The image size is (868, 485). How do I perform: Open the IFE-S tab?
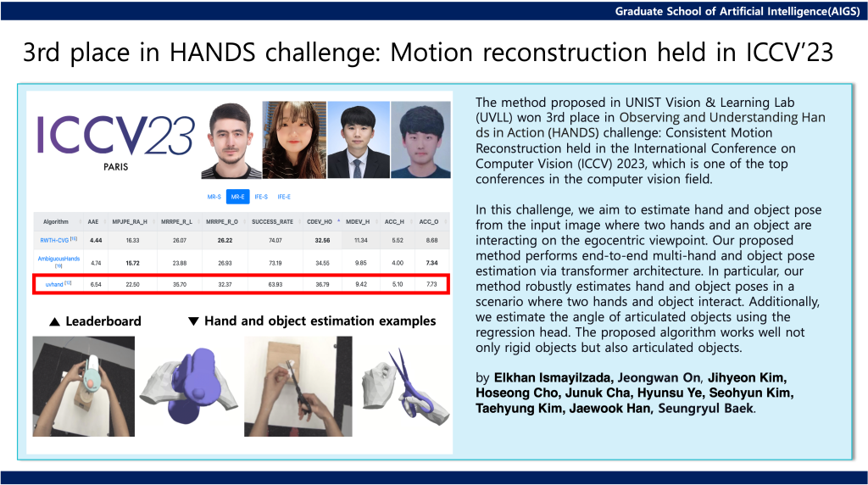click(261, 197)
